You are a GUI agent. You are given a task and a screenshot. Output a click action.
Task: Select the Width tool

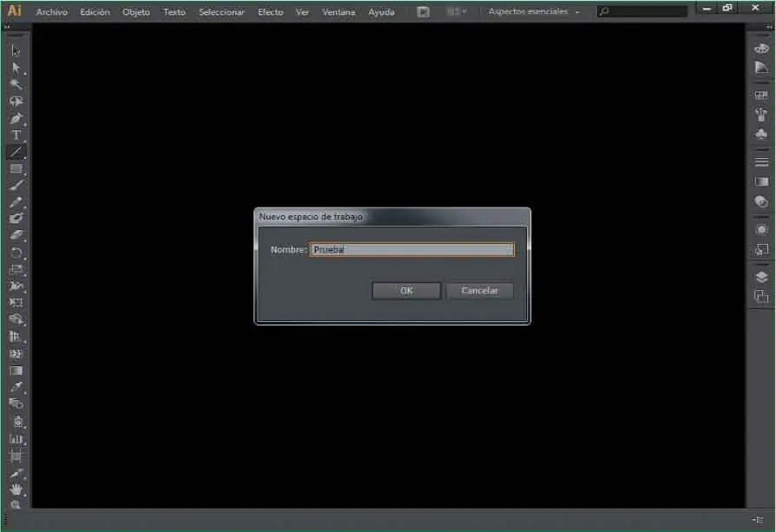[16, 286]
